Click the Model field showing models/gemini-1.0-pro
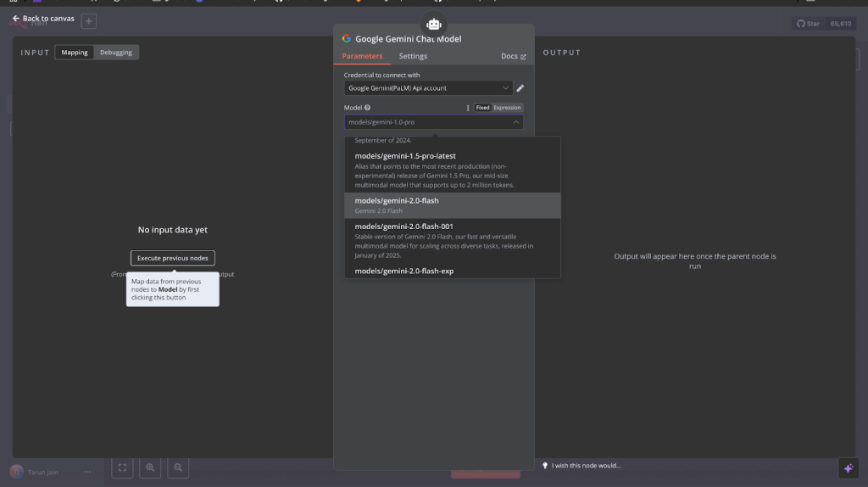 click(x=433, y=122)
